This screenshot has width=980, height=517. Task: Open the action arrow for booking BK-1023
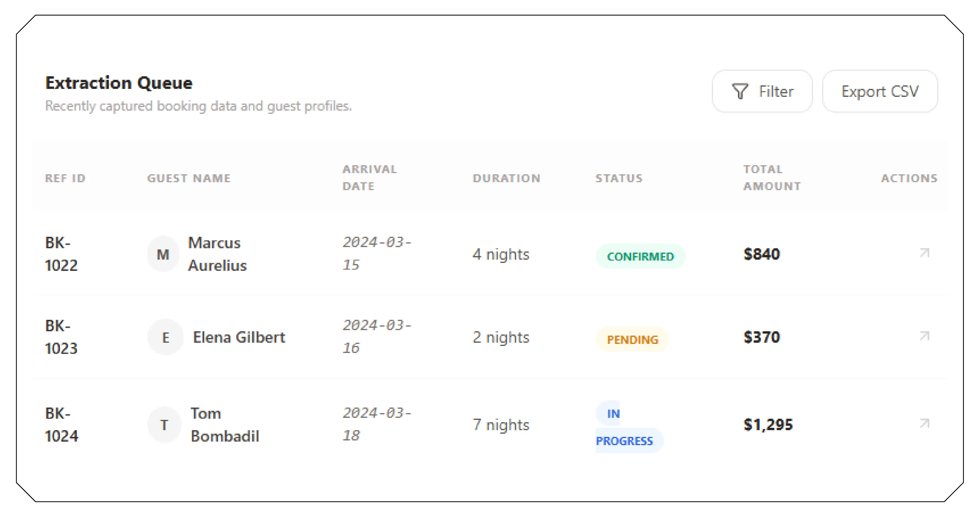[924, 336]
